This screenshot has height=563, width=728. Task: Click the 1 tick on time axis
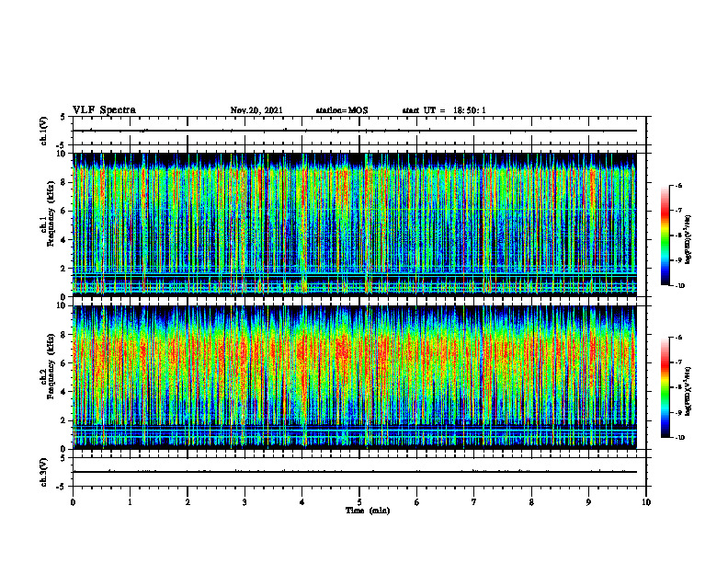coord(130,502)
